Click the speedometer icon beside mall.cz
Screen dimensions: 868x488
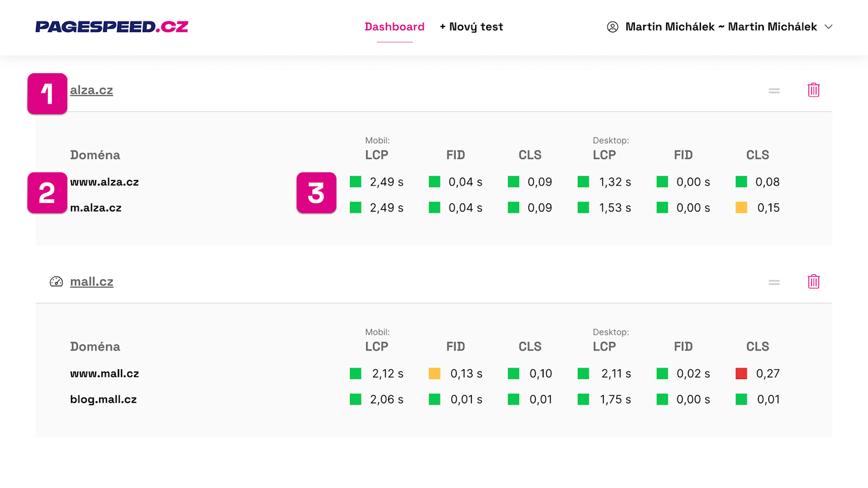(x=56, y=281)
